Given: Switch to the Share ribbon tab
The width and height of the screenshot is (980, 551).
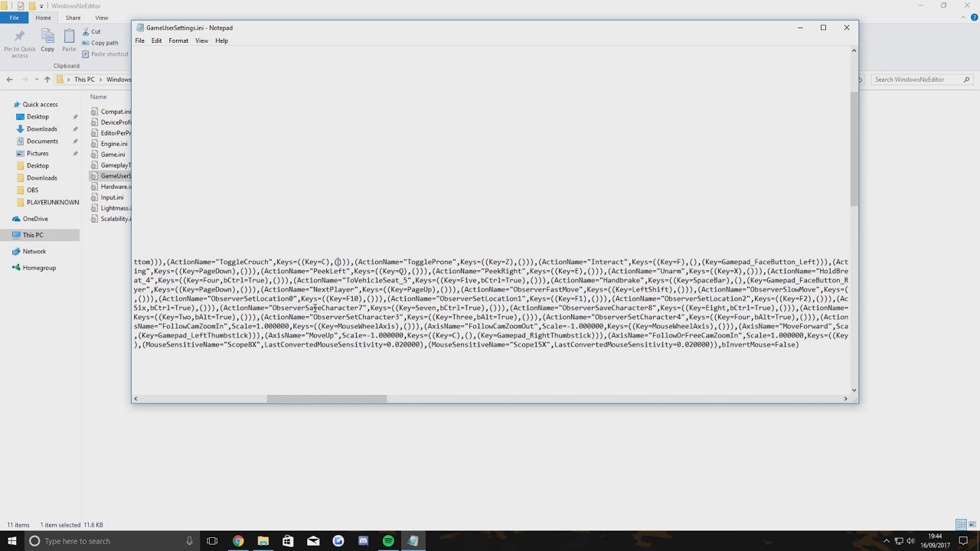Looking at the screenshot, I should click(x=73, y=18).
